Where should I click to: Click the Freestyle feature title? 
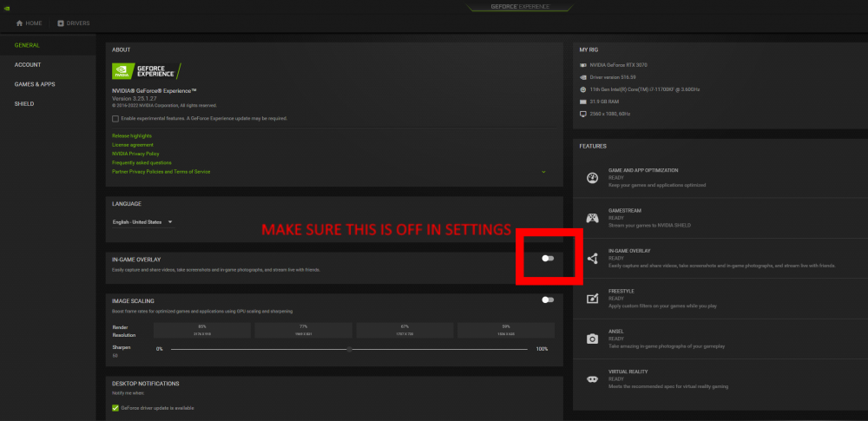click(621, 291)
